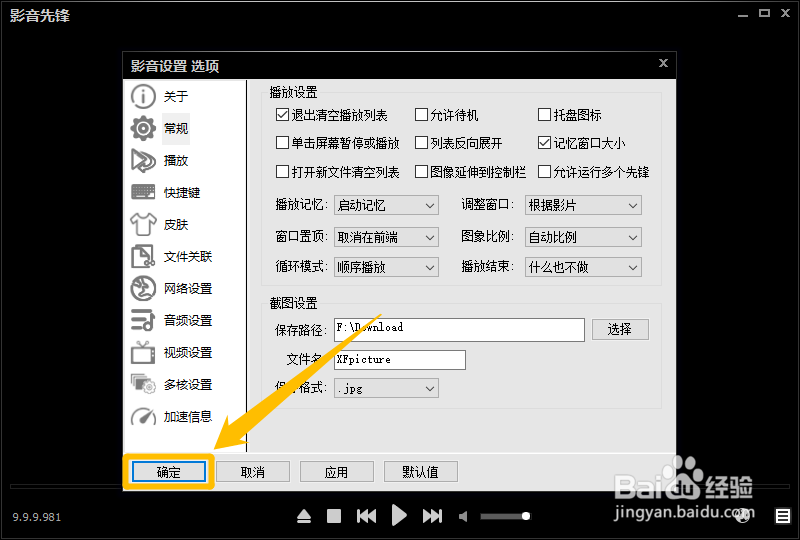Close the 影音设置 选项 dialog

[663, 63]
